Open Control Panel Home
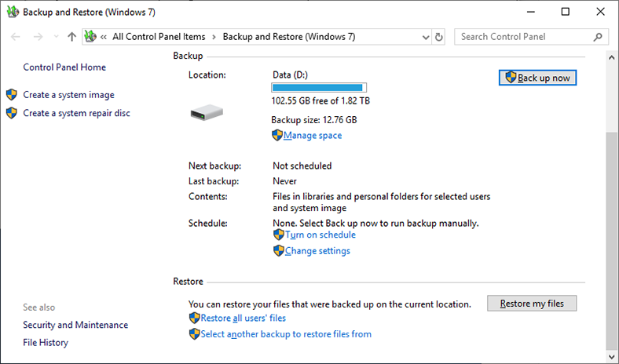 tap(64, 67)
